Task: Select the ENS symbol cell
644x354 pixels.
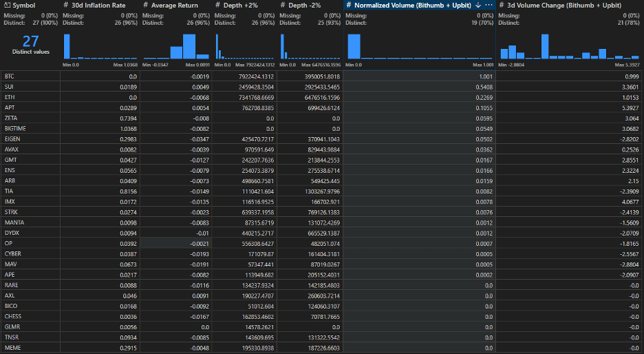Action: pos(30,170)
